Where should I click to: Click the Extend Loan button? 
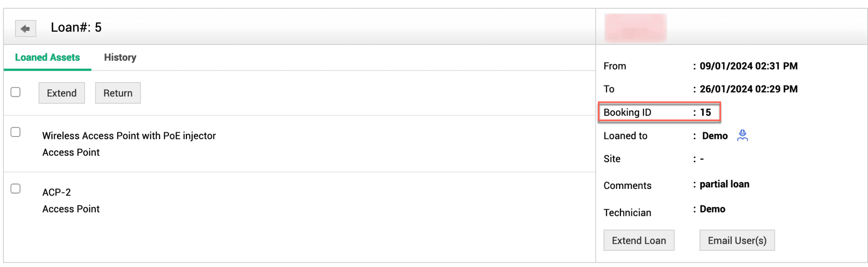click(638, 241)
